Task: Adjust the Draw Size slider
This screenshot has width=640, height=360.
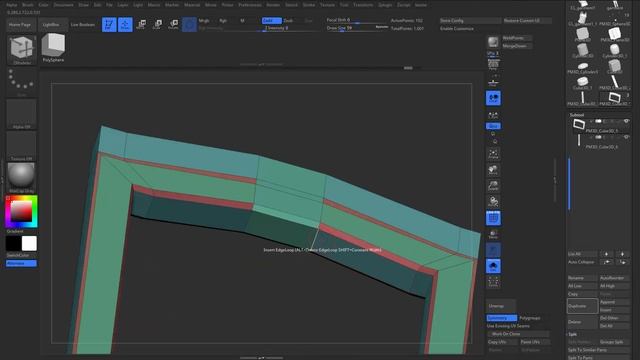Action: pos(357,28)
